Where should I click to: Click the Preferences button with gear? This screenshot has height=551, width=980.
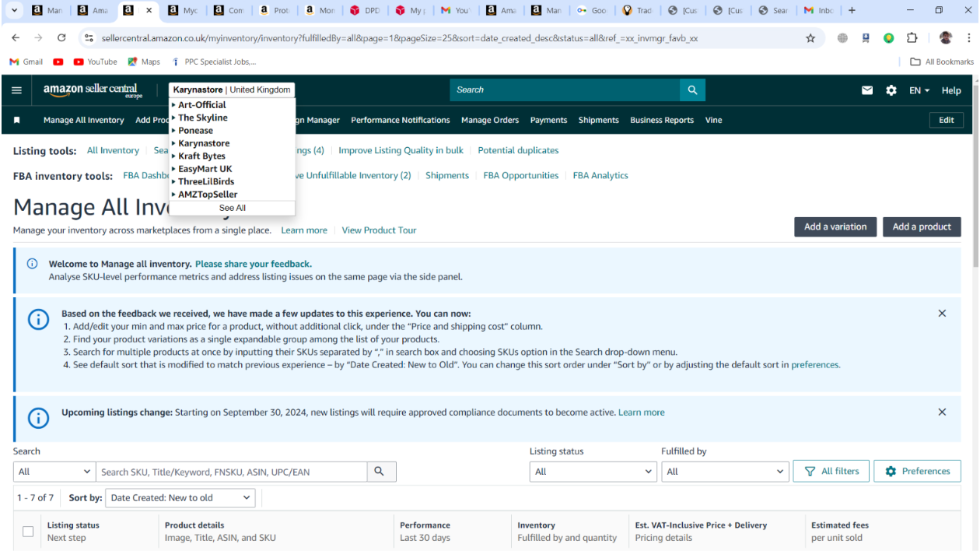point(918,471)
